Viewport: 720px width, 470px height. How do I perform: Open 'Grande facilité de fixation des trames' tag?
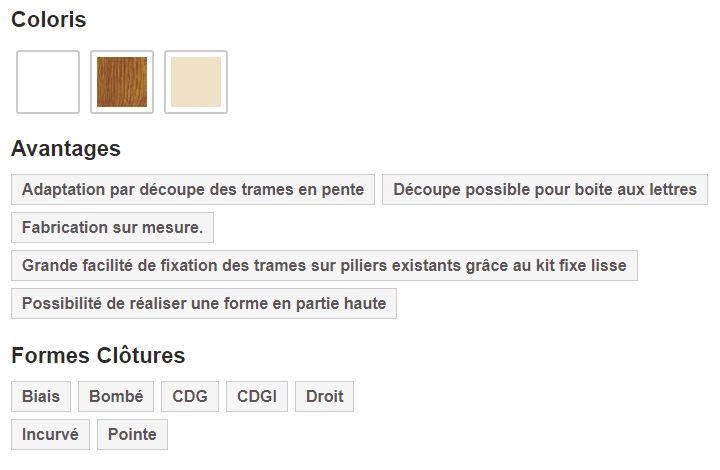tap(324, 265)
